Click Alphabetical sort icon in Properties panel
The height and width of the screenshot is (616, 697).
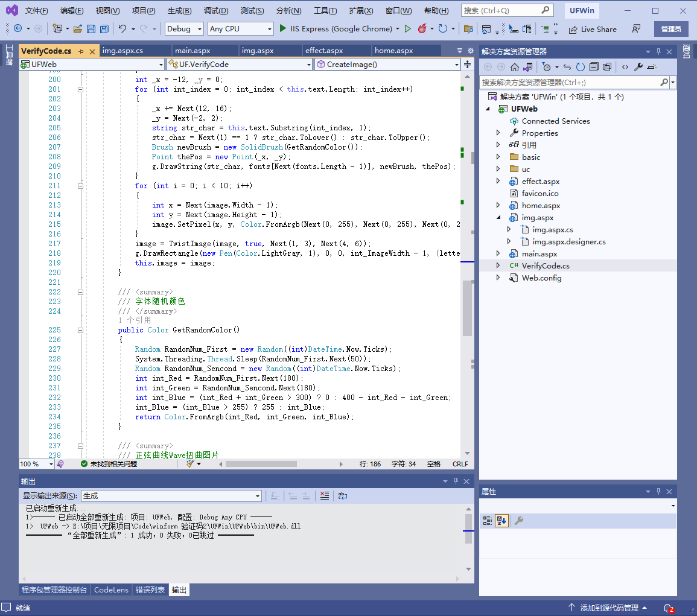click(x=502, y=521)
